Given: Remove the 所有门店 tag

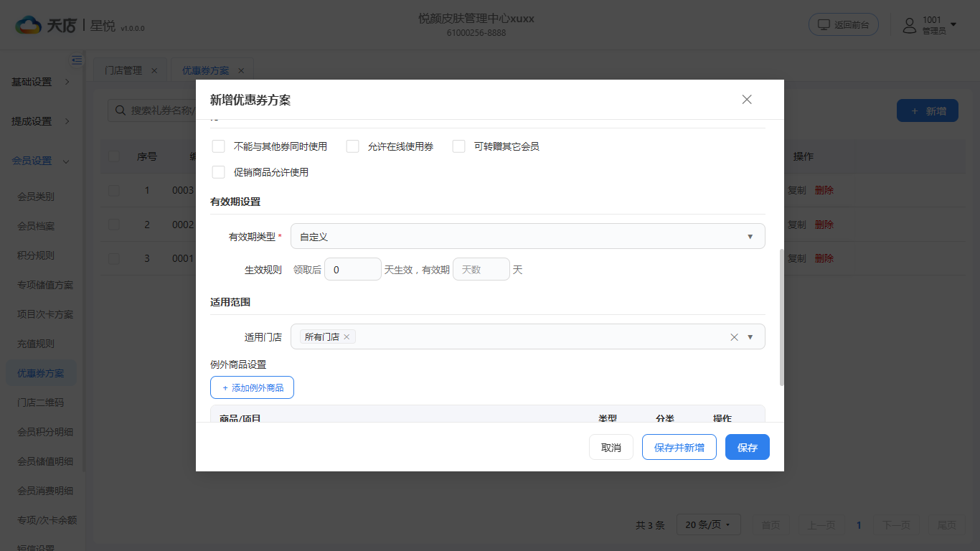Looking at the screenshot, I should 347,336.
